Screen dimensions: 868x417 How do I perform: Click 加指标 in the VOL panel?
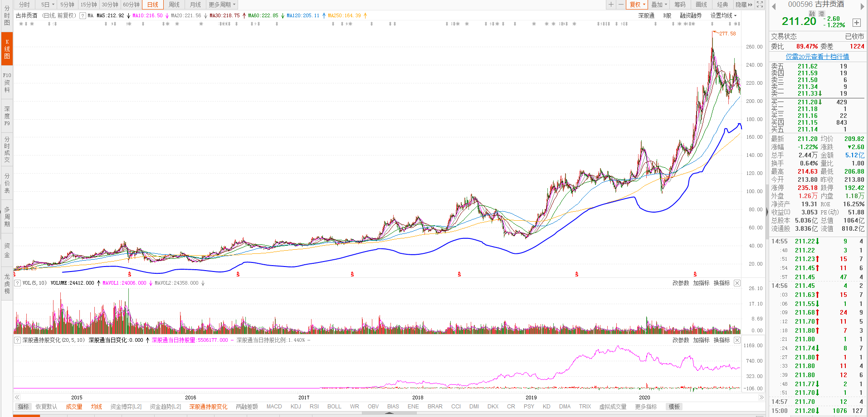[x=701, y=283]
